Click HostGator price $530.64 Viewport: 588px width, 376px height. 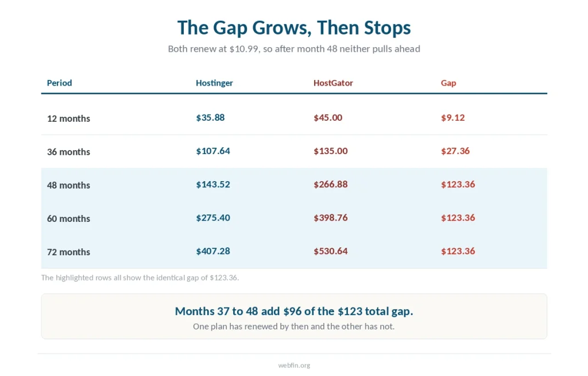(x=330, y=251)
